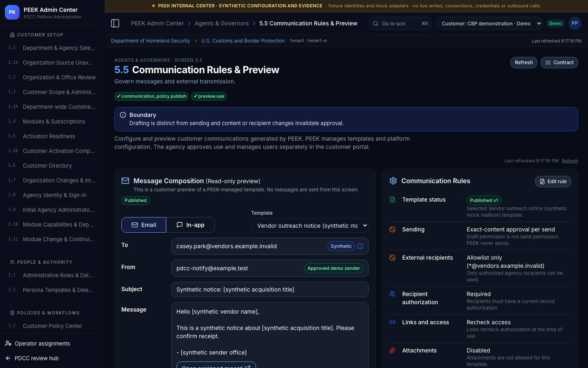Click the Links and access chain icon
588x368 pixels.
(392, 322)
